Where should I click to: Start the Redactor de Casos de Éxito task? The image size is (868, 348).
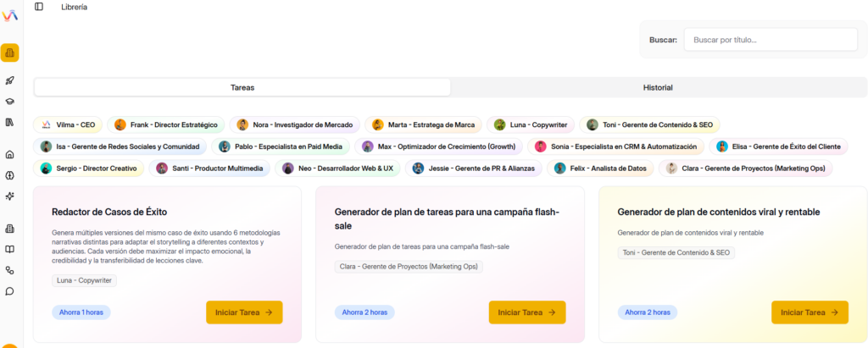pos(244,312)
